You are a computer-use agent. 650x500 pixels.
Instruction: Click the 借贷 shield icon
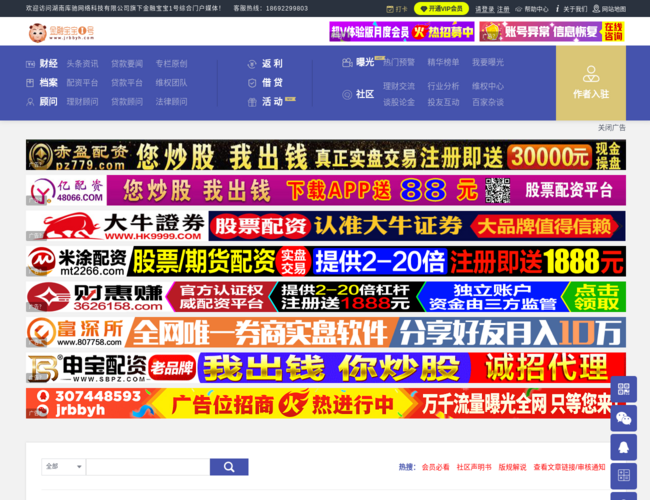252,83
